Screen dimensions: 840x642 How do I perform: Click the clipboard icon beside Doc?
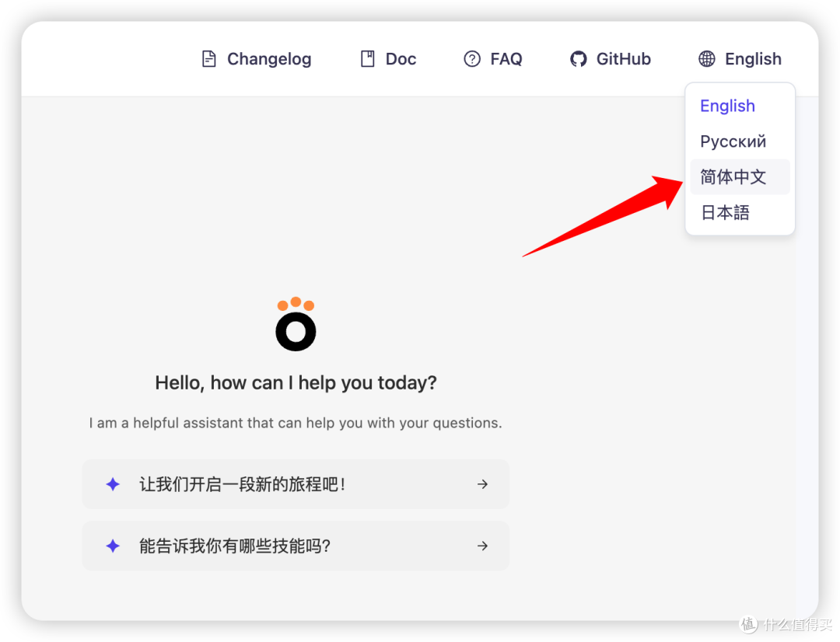point(367,58)
